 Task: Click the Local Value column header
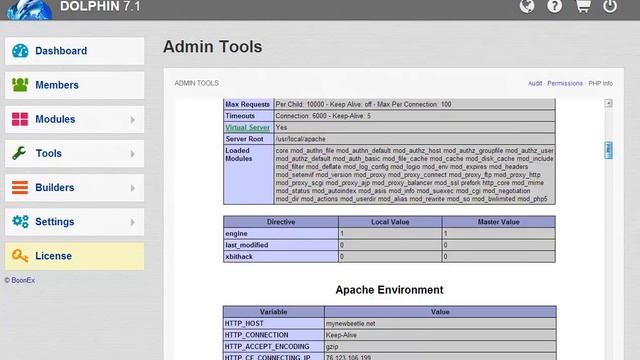click(x=390, y=222)
